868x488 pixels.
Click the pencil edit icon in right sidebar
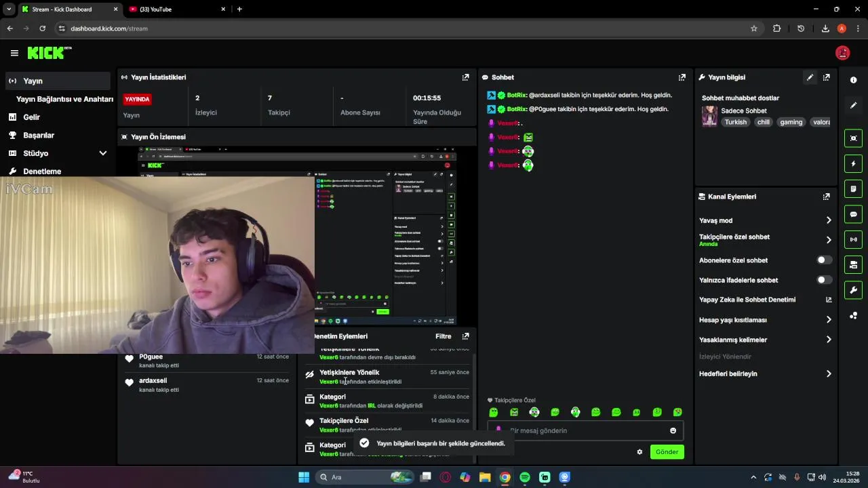point(853,106)
